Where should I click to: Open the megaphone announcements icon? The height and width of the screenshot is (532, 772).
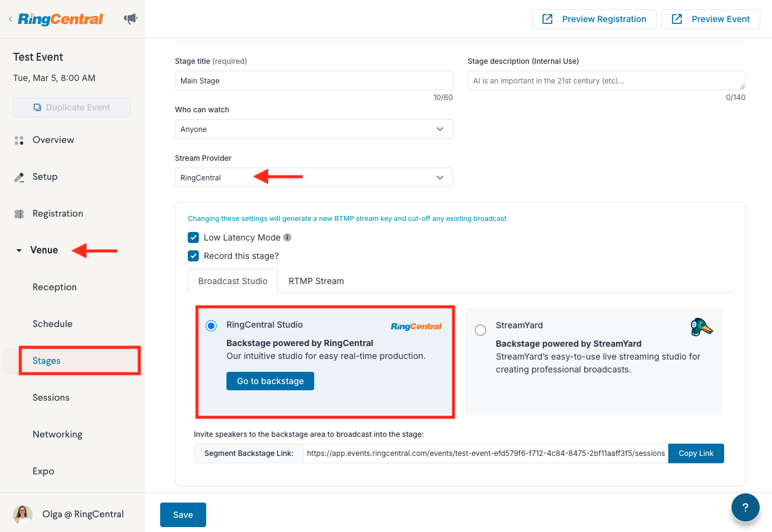[x=130, y=19]
